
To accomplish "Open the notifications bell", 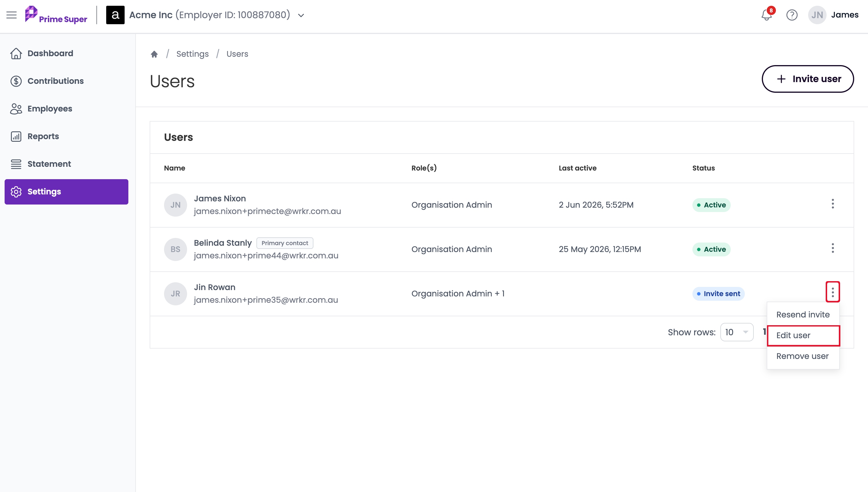I will click(x=766, y=15).
